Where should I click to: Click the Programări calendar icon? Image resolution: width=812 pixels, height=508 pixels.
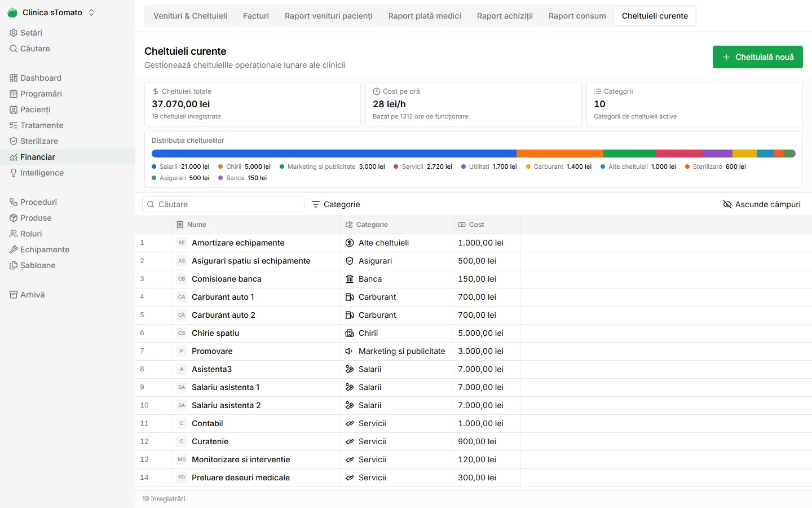click(14, 94)
